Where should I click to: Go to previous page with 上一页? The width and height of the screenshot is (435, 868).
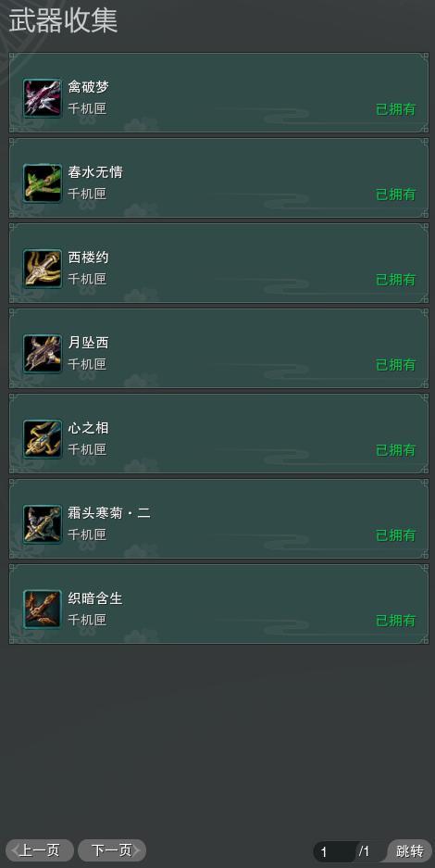[x=39, y=850]
